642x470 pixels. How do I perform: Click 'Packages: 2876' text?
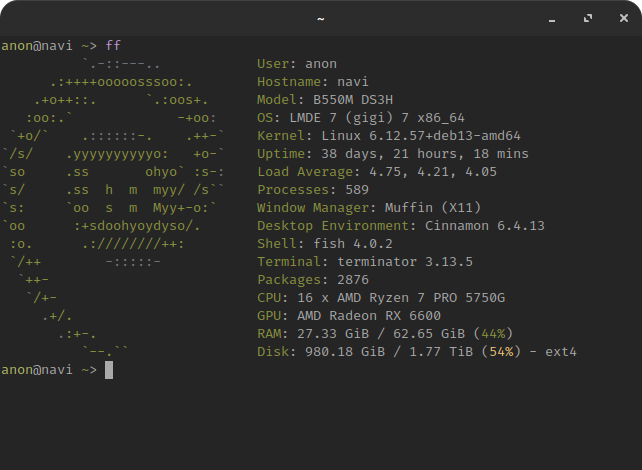pos(313,280)
